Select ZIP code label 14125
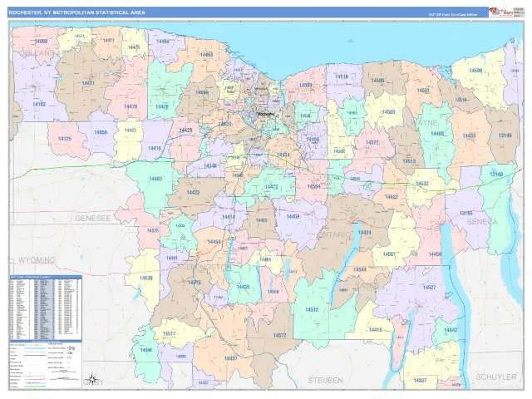The image size is (532, 399). [x=65, y=139]
